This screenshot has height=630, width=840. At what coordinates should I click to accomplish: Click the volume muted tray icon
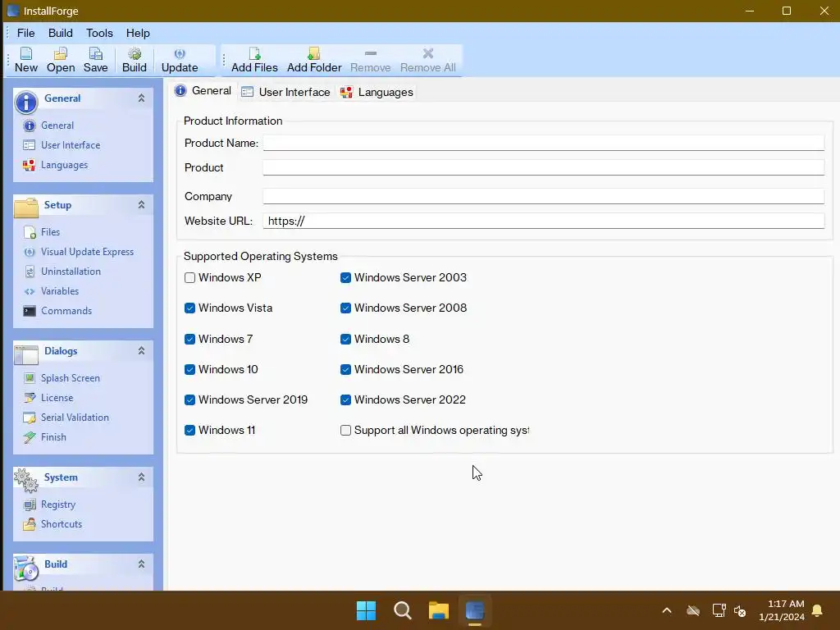point(741,610)
